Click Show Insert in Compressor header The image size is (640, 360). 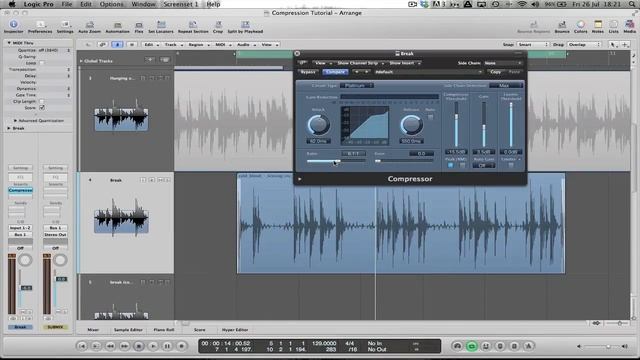click(404, 63)
